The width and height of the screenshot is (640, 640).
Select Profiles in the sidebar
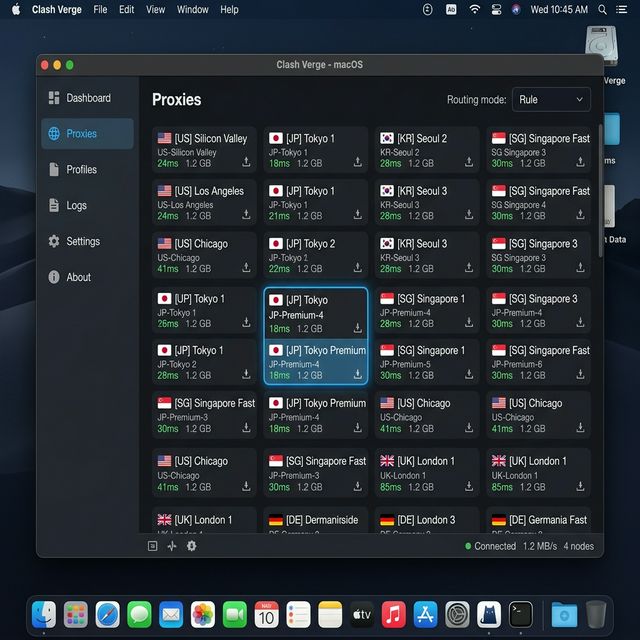coord(80,170)
